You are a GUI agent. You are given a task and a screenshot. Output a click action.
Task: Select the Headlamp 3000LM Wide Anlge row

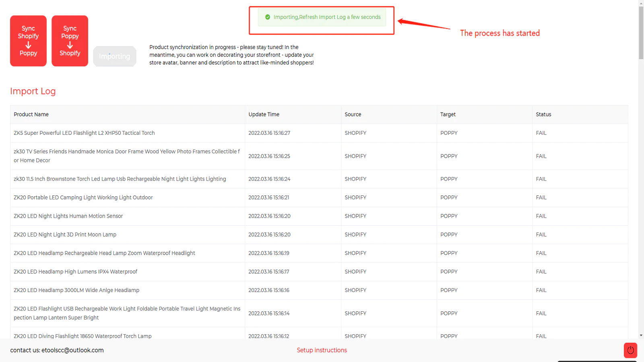tap(319, 290)
